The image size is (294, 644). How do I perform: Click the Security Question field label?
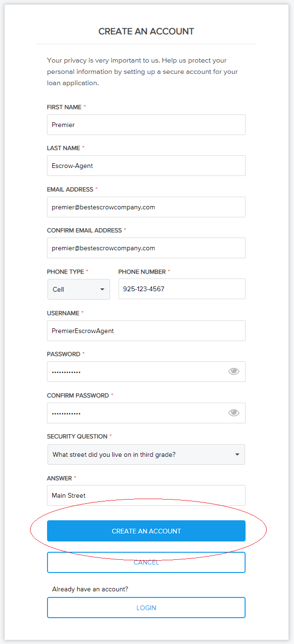[x=78, y=437]
